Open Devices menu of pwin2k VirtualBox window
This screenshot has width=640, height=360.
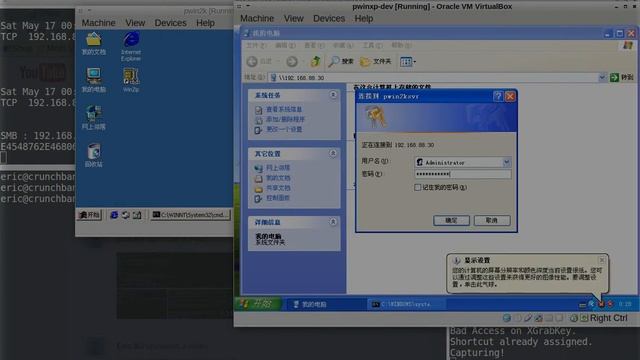coord(170,23)
